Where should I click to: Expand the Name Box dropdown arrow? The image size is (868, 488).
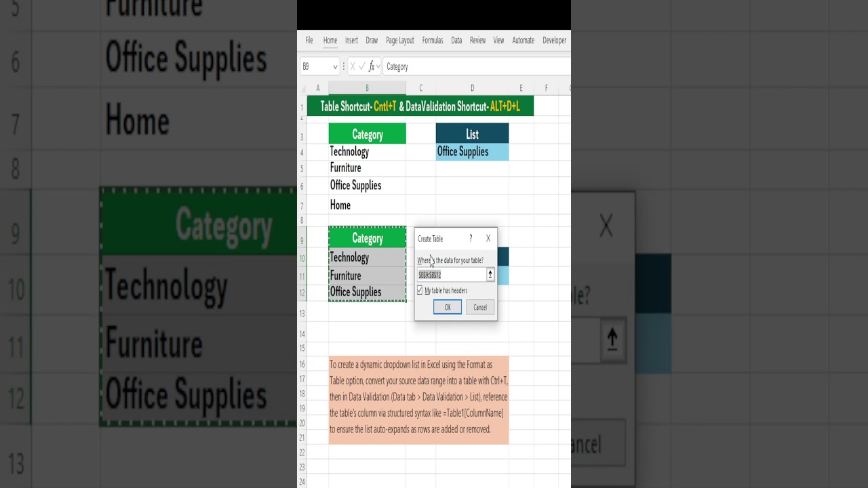[335, 66]
